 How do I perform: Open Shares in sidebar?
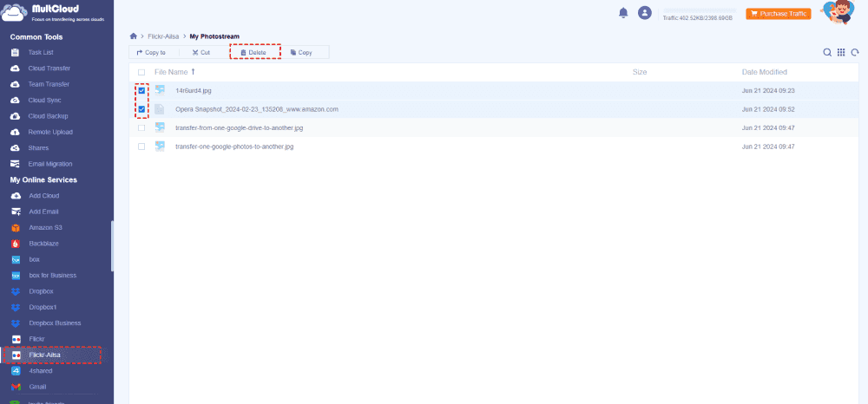(38, 148)
